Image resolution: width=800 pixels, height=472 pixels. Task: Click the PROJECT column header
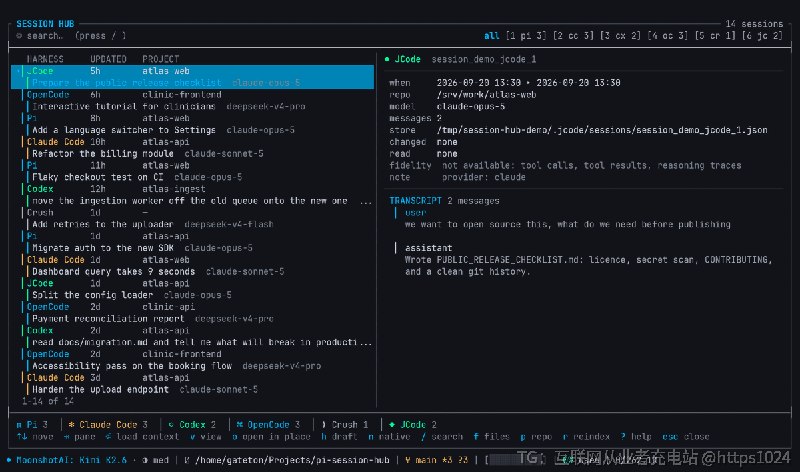[161, 59]
